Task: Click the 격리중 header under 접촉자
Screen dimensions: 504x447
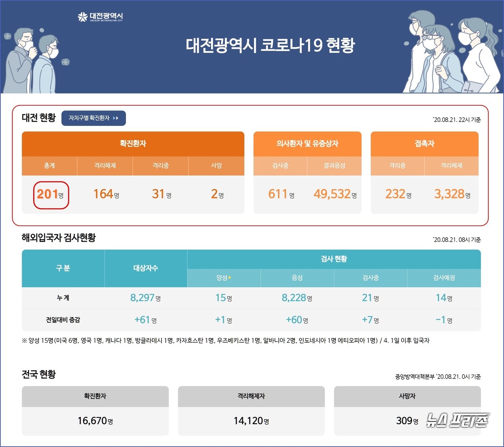Action: pyautogui.click(x=397, y=166)
